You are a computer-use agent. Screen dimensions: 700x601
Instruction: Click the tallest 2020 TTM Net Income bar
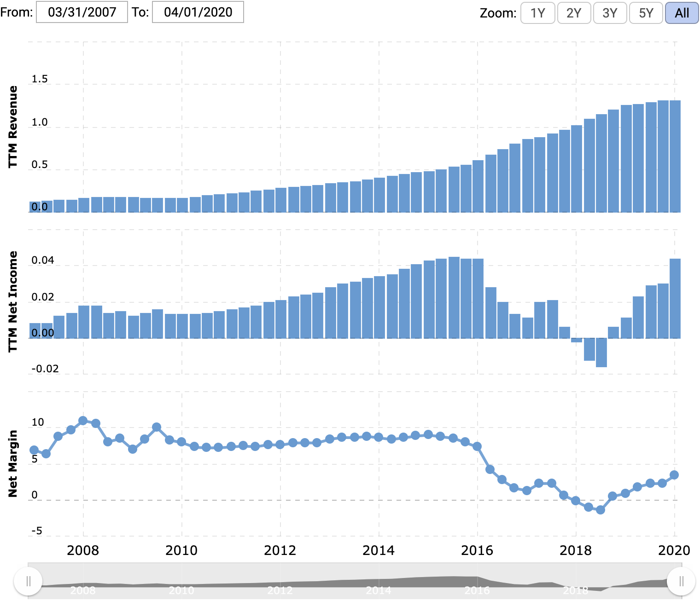[x=675, y=299]
